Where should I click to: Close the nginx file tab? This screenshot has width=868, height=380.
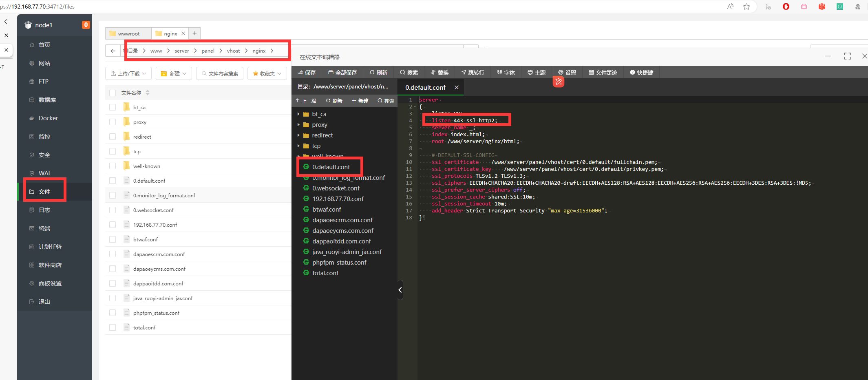[183, 33]
